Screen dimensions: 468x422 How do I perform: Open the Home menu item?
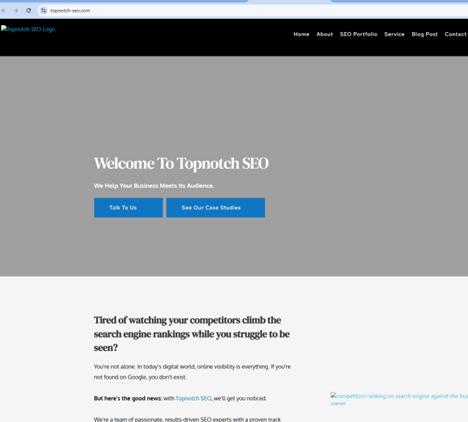tap(301, 34)
